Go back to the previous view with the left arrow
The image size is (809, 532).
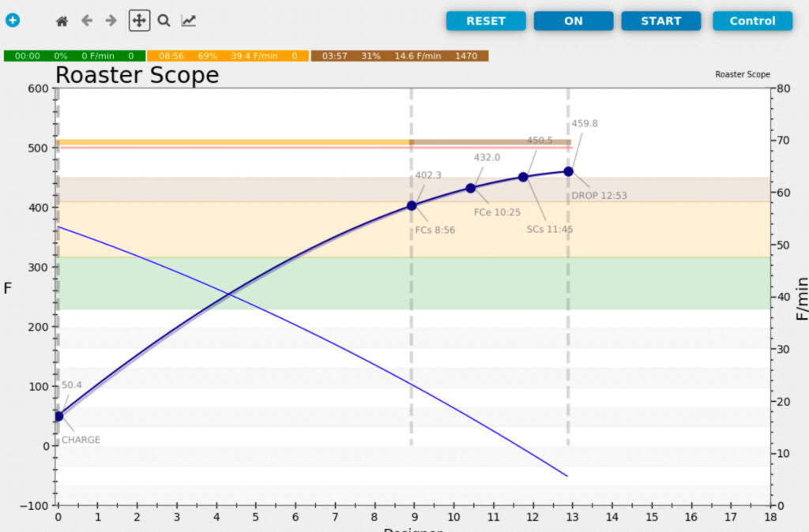pos(86,21)
